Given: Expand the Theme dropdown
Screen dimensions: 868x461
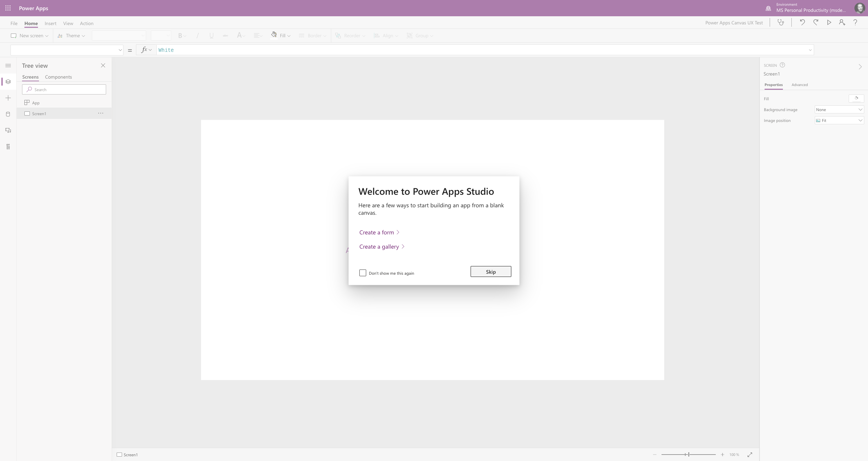Looking at the screenshot, I should coord(72,36).
